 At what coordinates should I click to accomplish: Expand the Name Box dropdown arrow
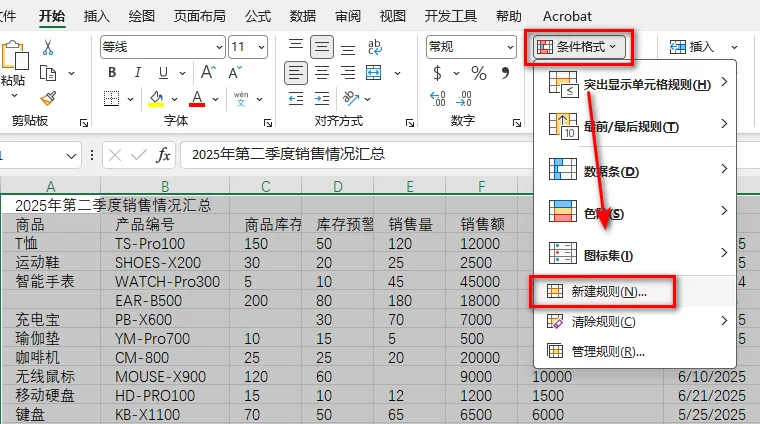[x=71, y=156]
